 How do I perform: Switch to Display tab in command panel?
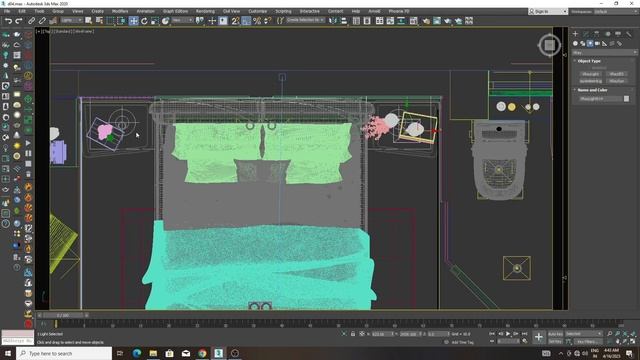(618, 34)
